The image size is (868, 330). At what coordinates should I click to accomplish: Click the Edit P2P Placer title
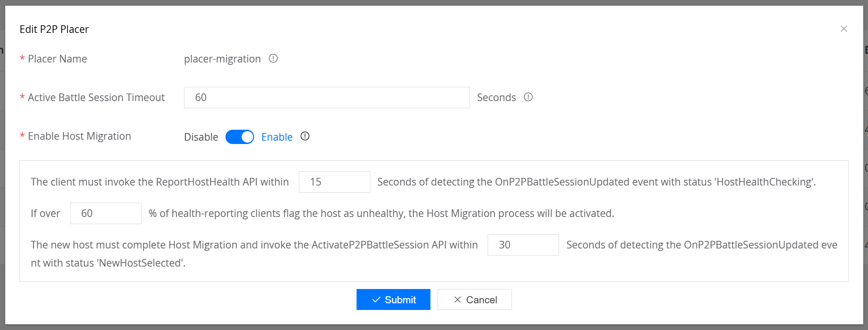click(x=54, y=30)
